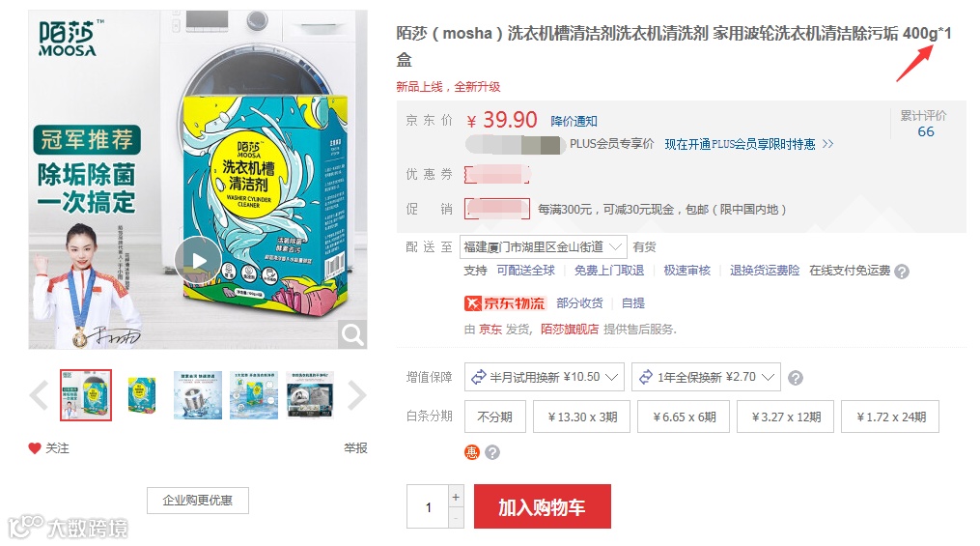Viewport: 980px width, 546px height.
Task: Increase quantity with the plus stepper
Action: tap(456, 497)
